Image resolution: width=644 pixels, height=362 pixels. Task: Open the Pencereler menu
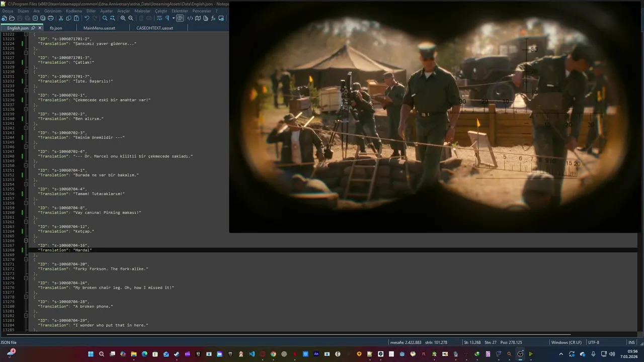[202, 11]
